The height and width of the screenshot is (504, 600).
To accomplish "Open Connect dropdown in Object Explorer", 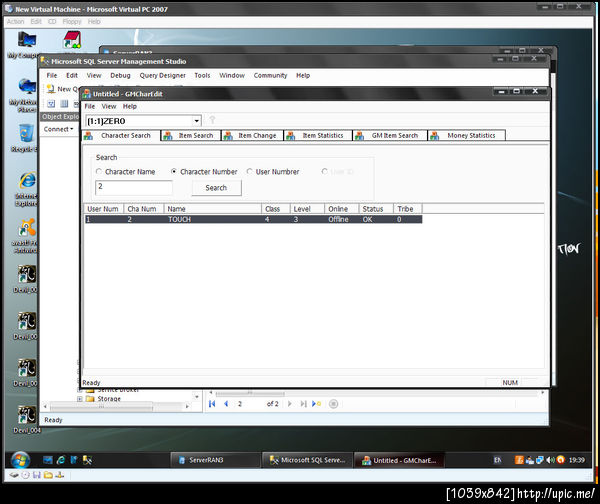I will tap(58, 129).
